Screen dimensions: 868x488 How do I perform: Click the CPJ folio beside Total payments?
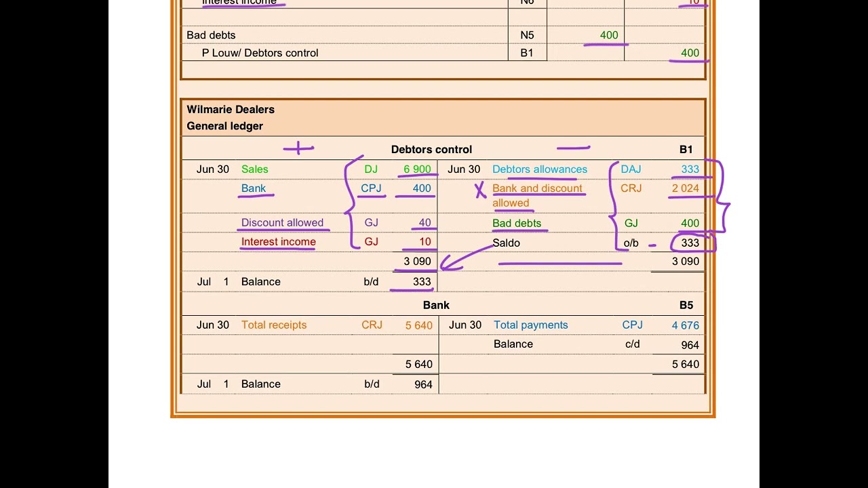coord(632,325)
